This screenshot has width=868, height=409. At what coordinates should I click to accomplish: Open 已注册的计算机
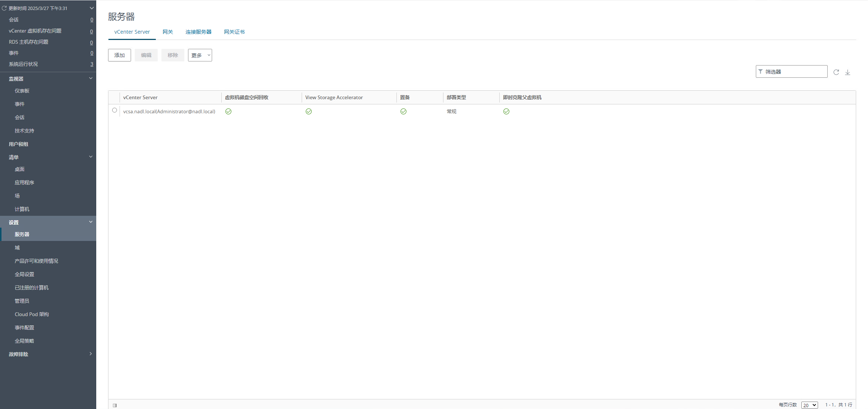pos(32,288)
